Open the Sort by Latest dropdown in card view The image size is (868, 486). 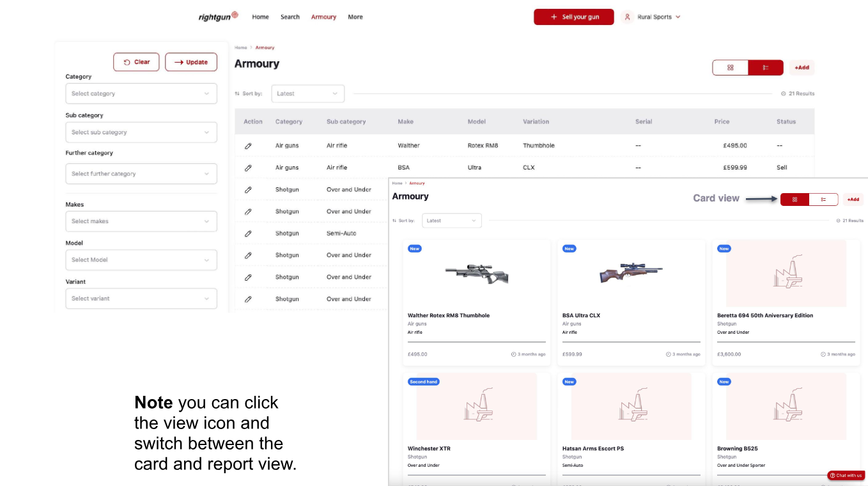(452, 221)
